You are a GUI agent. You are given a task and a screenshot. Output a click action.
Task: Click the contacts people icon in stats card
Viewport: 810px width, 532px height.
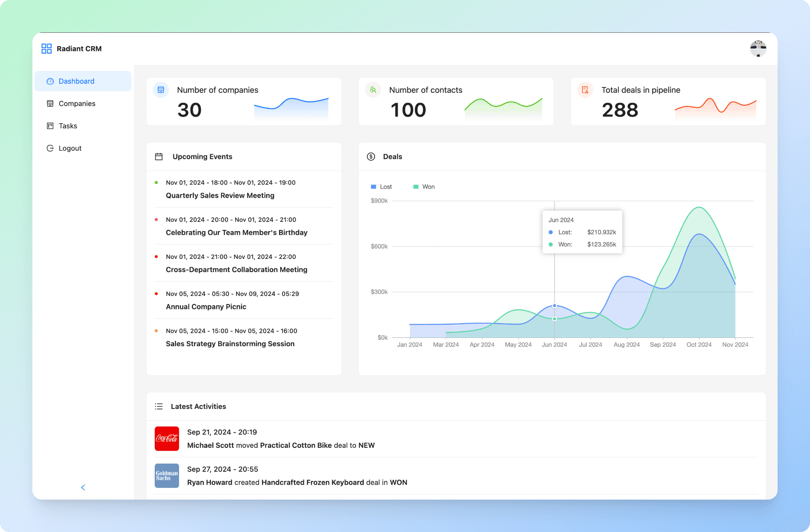(373, 90)
